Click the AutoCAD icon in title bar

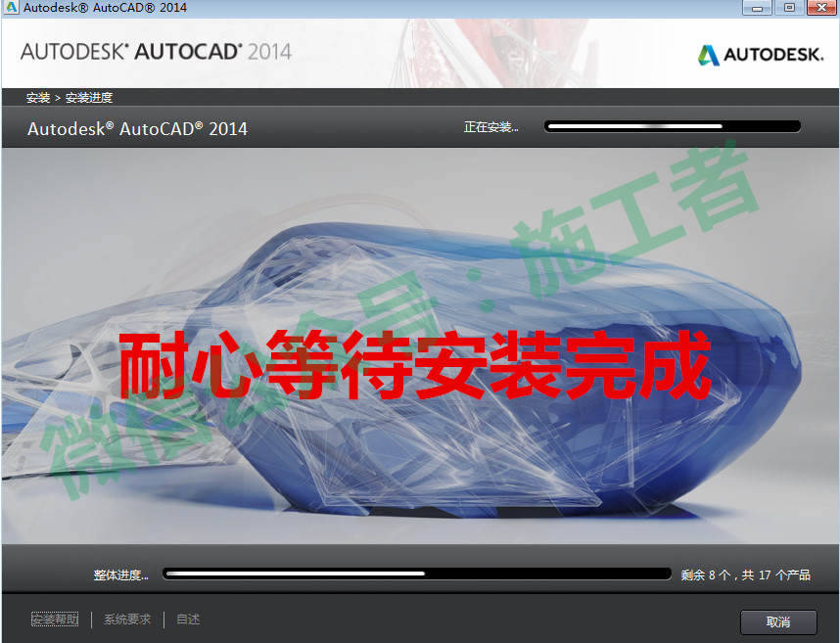pyautogui.click(x=11, y=8)
